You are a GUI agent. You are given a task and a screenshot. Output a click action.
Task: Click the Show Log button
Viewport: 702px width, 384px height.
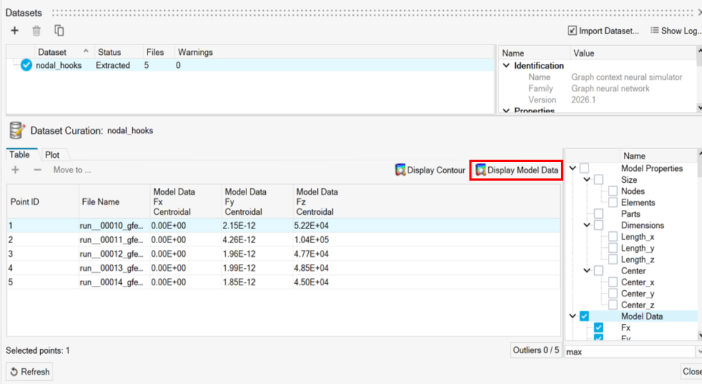tap(676, 30)
